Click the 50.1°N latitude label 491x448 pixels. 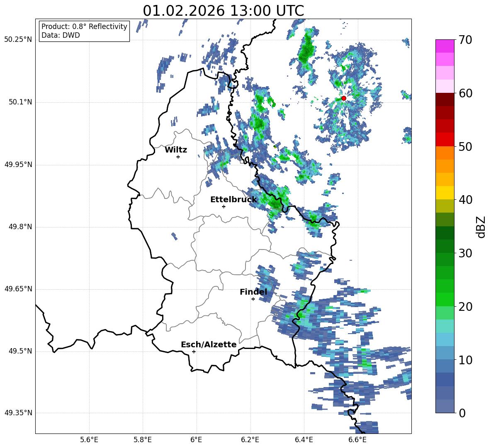[x=20, y=102]
